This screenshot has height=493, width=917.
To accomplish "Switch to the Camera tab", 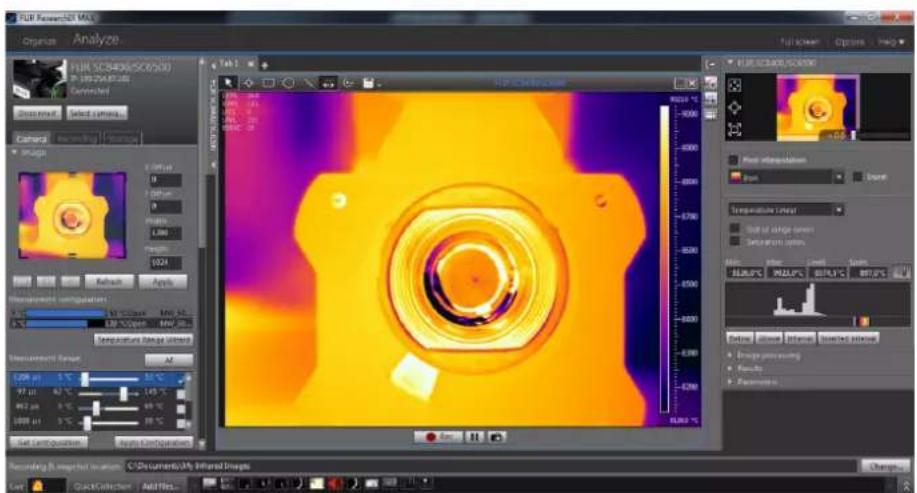I will click(x=31, y=139).
